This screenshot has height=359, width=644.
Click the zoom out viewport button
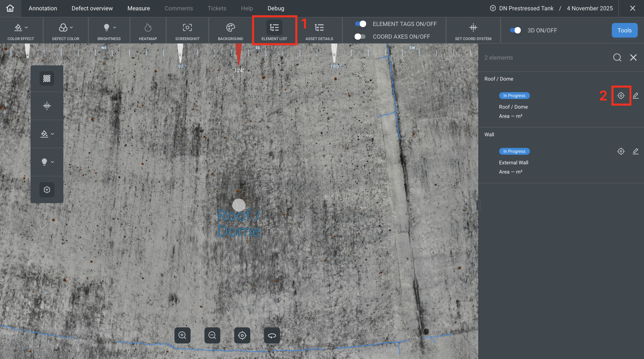(x=212, y=335)
